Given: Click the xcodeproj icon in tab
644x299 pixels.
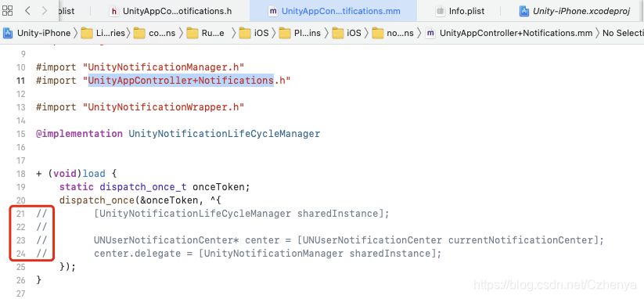Looking at the screenshot, I should click(523, 11).
